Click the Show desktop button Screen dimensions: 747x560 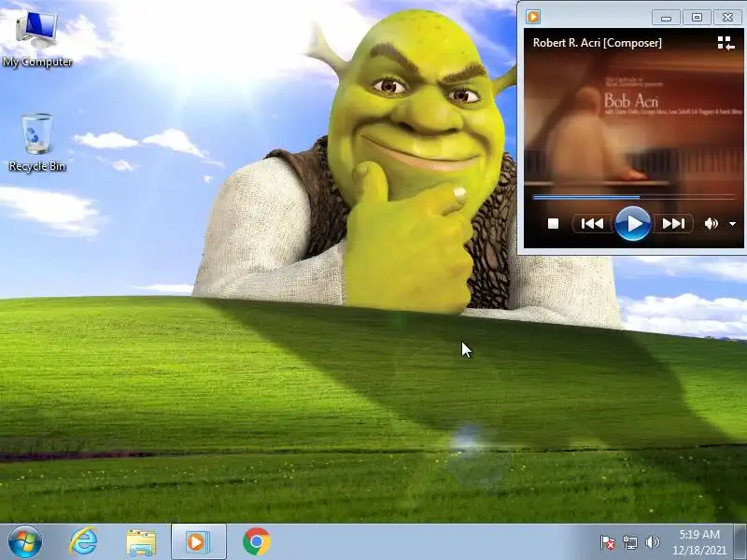coord(740,542)
